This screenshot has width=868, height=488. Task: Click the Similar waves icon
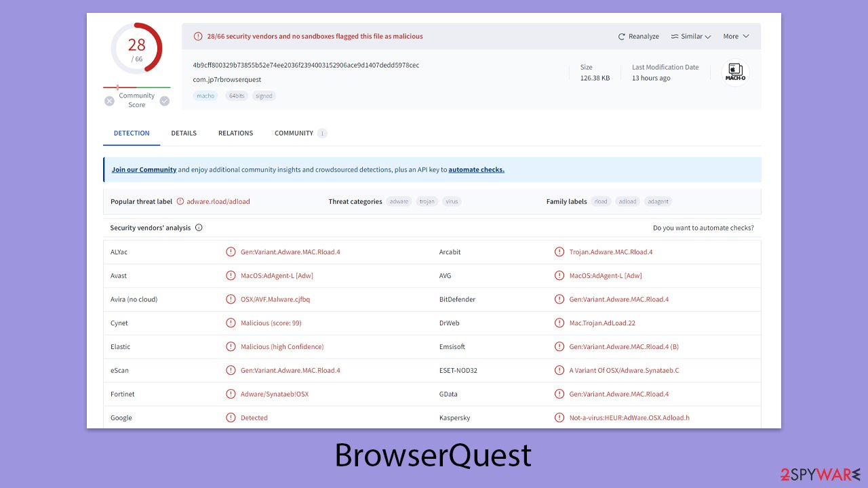tap(675, 36)
